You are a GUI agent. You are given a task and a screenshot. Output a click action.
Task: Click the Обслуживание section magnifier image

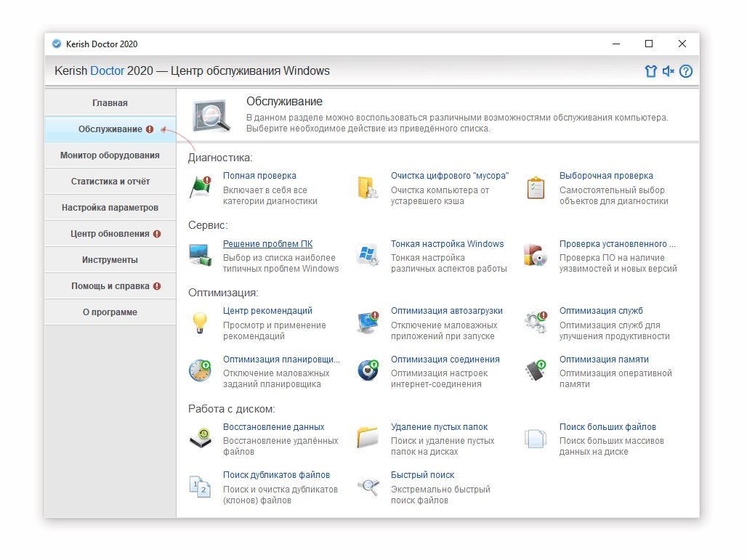click(211, 115)
